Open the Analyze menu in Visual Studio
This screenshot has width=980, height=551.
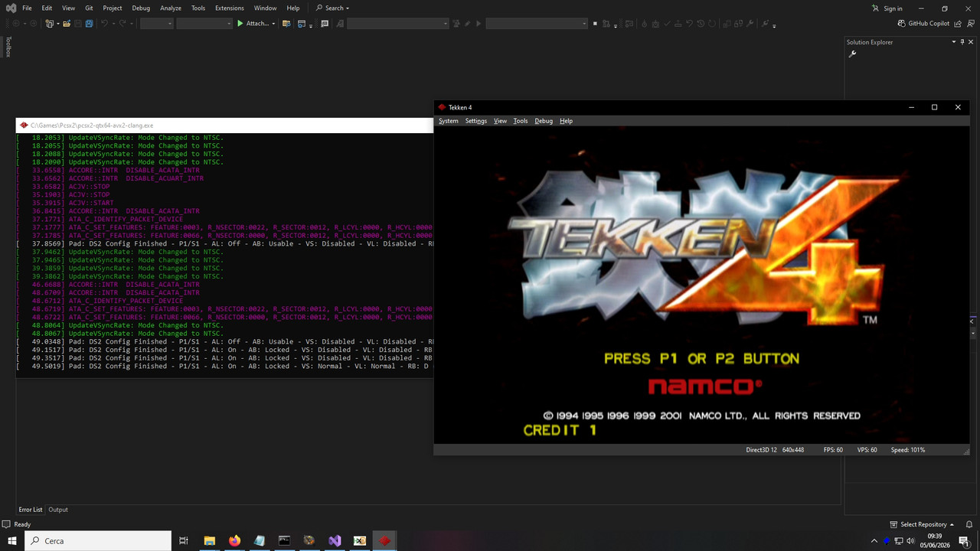tap(171, 8)
